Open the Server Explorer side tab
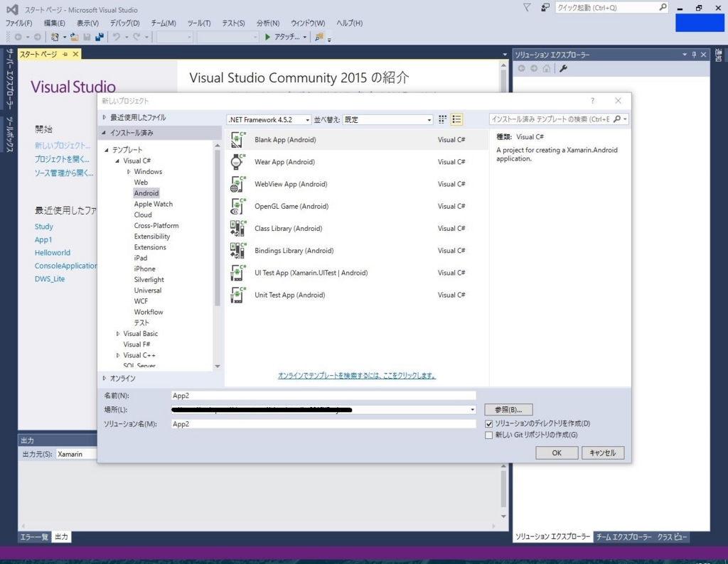 [9, 79]
